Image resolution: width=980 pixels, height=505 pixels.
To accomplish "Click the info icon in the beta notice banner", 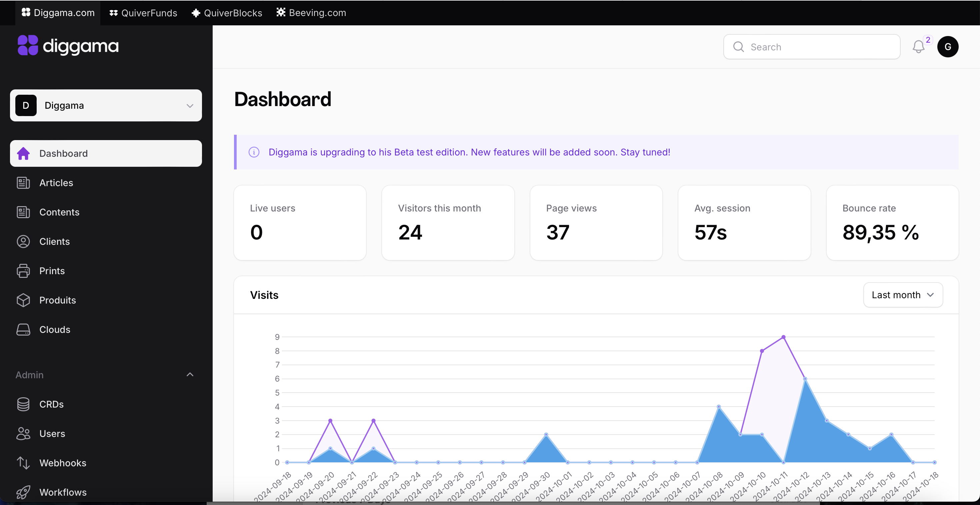I will [x=254, y=152].
